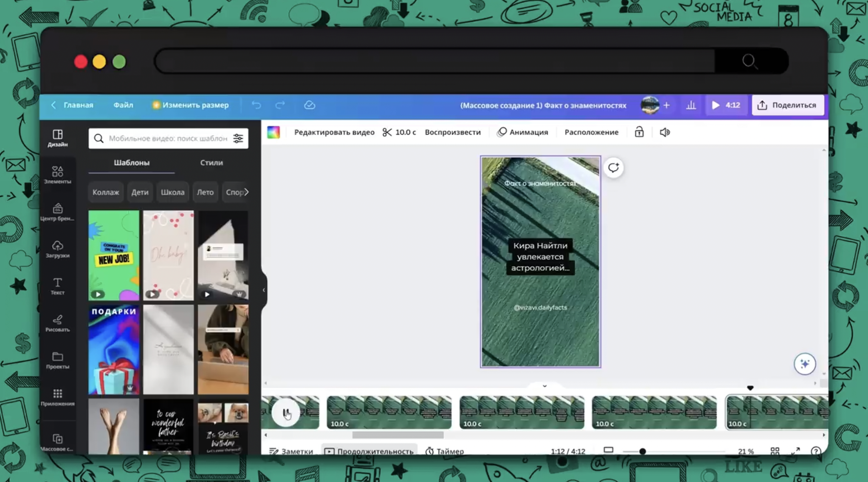Open the grid view icon in bottom bar

tap(775, 451)
